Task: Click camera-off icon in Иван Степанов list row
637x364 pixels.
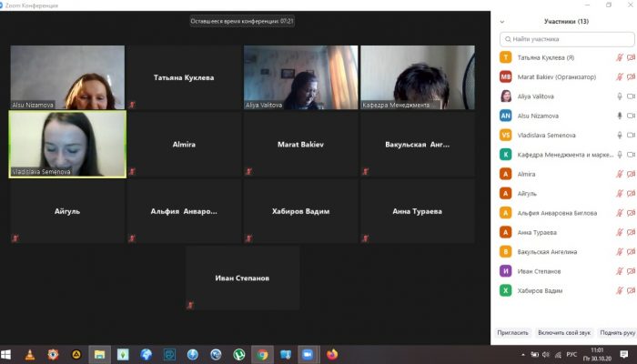Action: click(x=631, y=271)
